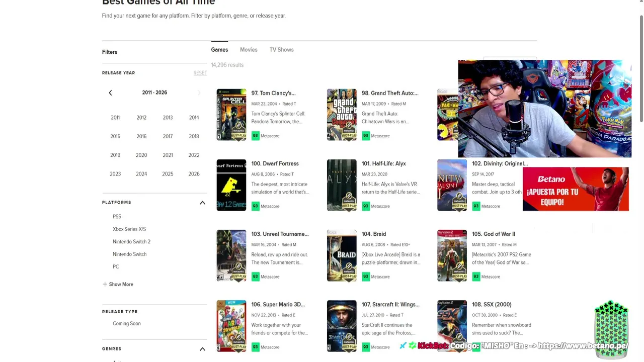Click the plus icon beside Show More
Viewport: 644px width, 362px height.
point(105,284)
